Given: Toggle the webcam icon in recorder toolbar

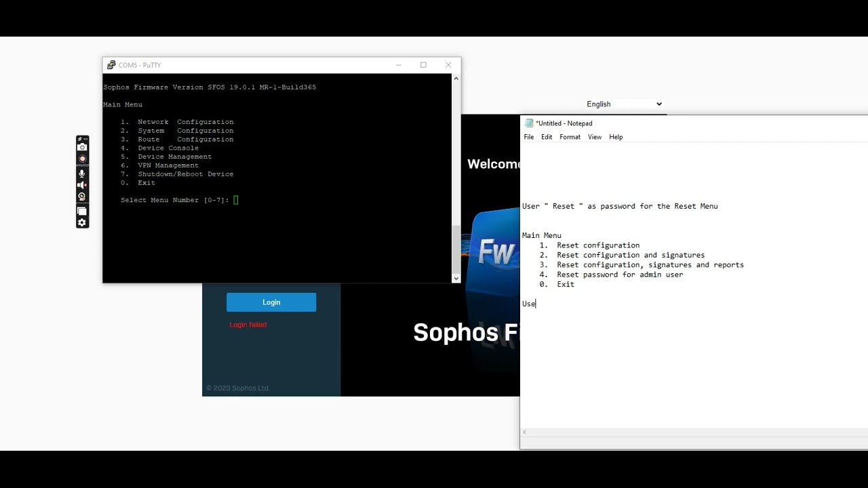Looking at the screenshot, I should pyautogui.click(x=82, y=197).
